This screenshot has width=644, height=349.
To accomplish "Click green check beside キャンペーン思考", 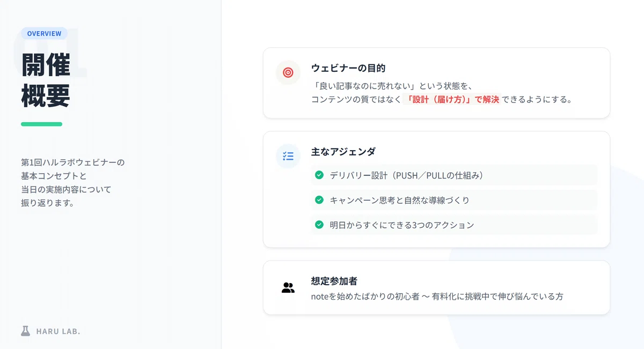I will pyautogui.click(x=319, y=200).
